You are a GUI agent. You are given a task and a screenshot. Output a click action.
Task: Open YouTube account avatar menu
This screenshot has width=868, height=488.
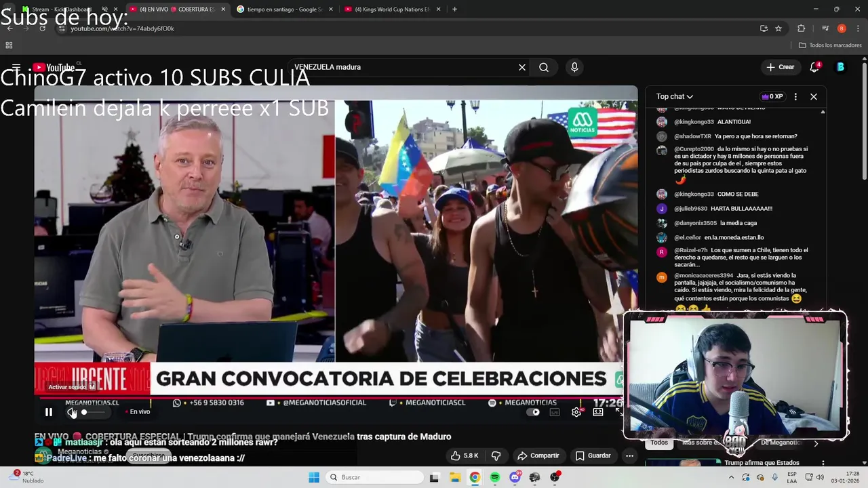coord(841,67)
